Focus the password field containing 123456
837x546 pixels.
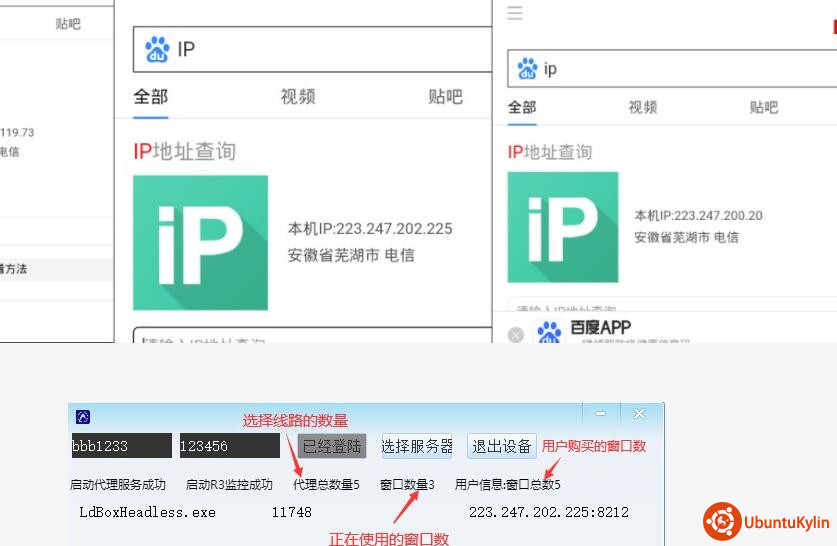(x=229, y=446)
